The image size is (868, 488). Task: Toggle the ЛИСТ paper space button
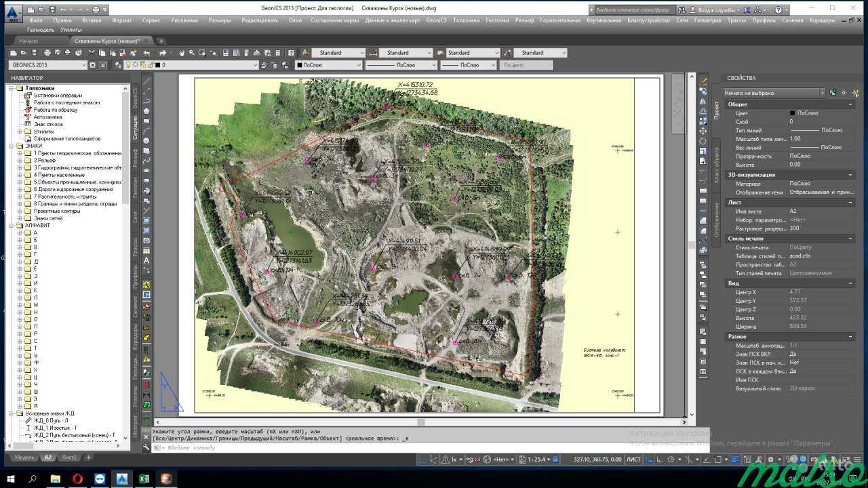[x=633, y=460]
